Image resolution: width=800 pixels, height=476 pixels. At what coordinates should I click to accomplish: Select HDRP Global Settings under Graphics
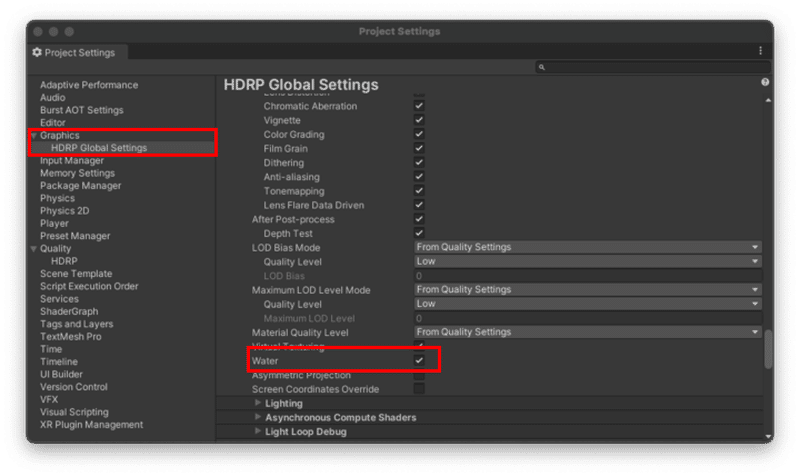pos(99,148)
